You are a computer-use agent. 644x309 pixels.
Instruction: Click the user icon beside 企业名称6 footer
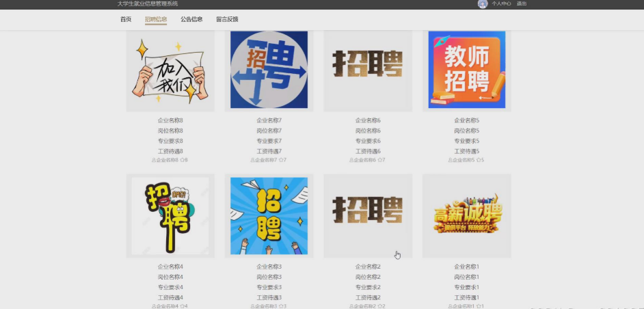point(351,160)
